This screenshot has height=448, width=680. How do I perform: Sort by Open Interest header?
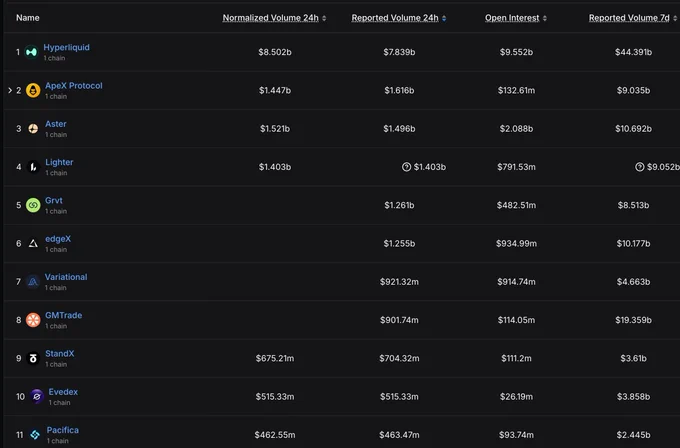512,18
